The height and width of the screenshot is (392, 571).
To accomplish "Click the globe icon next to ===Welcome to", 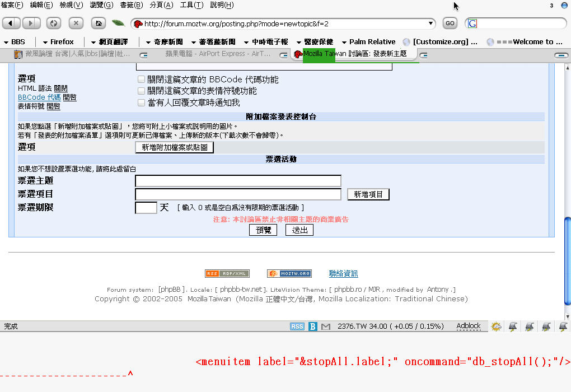I will [x=490, y=42].
